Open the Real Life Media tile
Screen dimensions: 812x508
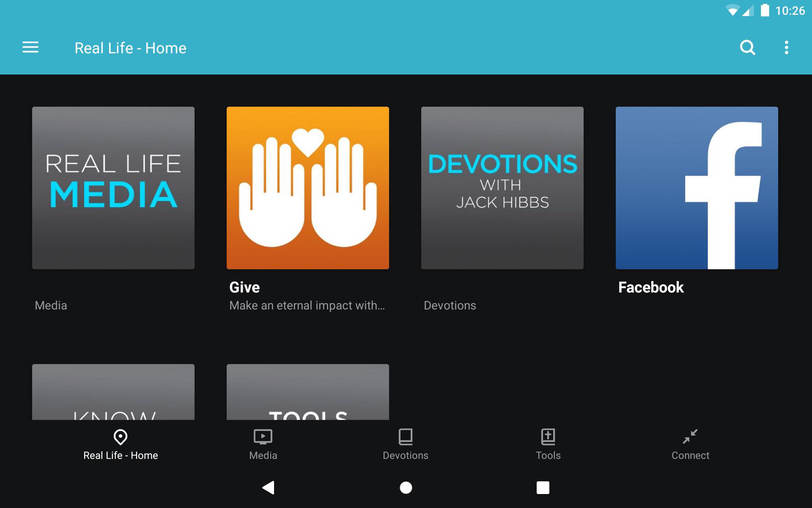point(113,188)
